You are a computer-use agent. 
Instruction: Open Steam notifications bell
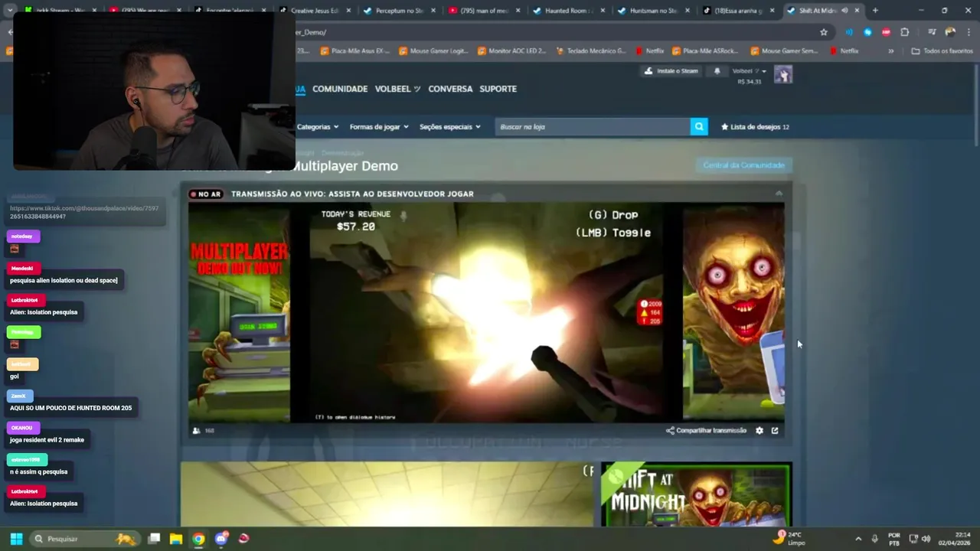click(717, 70)
